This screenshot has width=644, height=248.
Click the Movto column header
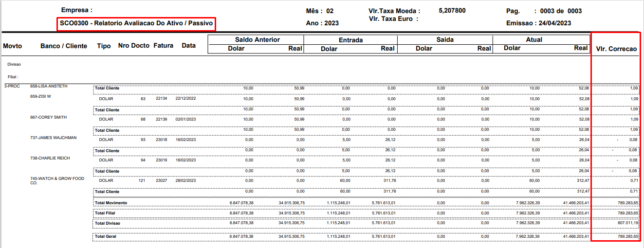(12, 46)
